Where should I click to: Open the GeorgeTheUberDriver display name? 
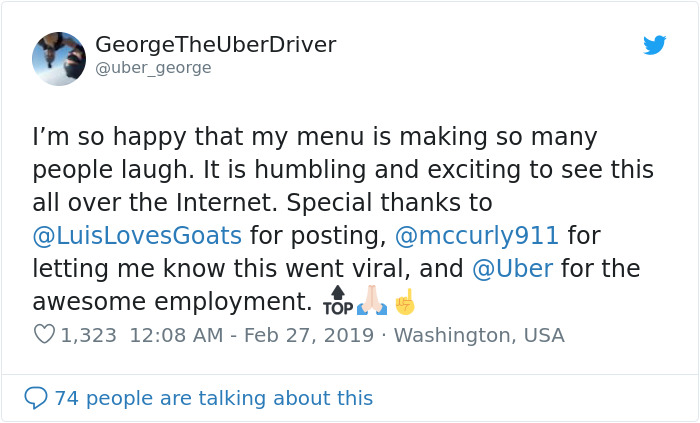(x=215, y=45)
